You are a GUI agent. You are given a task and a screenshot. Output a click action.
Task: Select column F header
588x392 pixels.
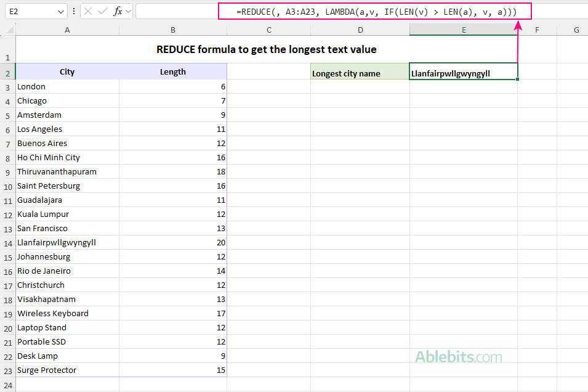537,30
